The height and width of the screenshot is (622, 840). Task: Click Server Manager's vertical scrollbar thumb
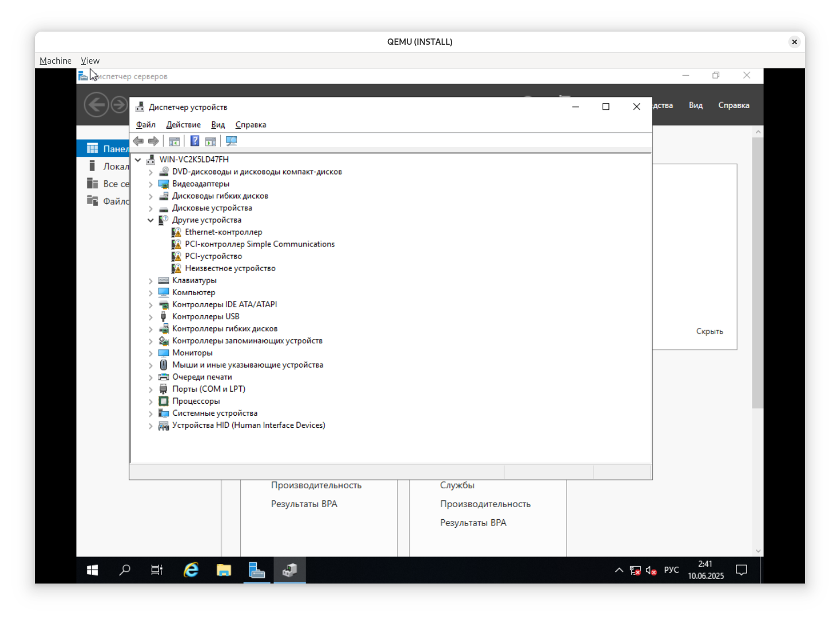758,273
